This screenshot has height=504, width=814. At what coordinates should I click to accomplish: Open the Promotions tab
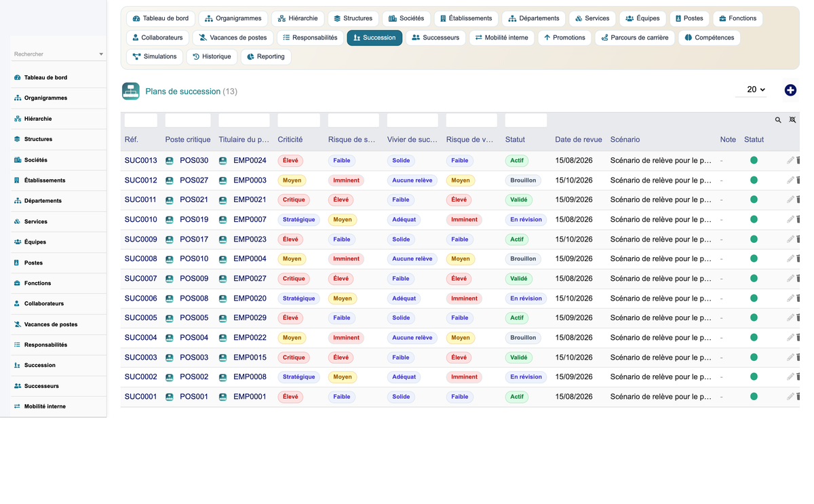(564, 37)
